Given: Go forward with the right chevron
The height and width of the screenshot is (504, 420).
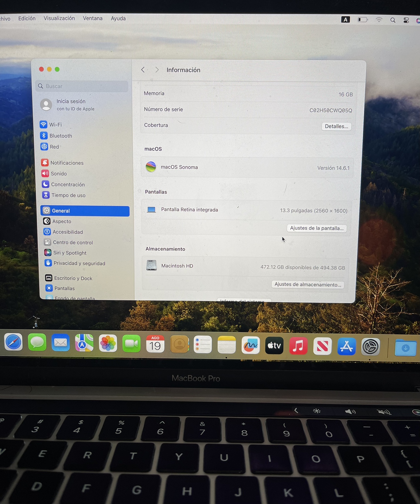Looking at the screenshot, I should (x=157, y=70).
